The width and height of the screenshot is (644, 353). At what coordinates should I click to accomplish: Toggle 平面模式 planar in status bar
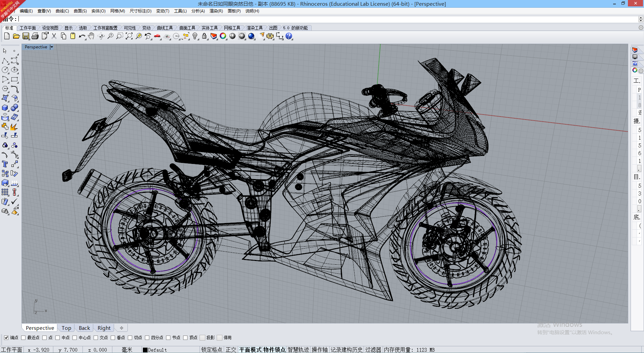pos(250,350)
